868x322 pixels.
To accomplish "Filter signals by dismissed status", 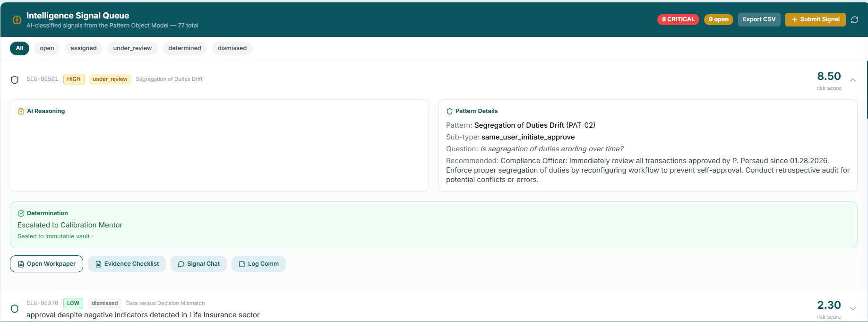I will click(x=232, y=48).
